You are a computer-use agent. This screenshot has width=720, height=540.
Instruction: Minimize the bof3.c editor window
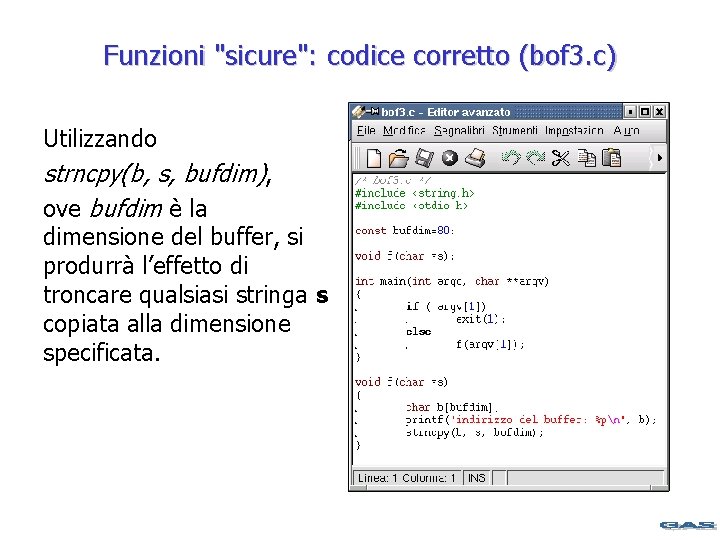click(630, 112)
